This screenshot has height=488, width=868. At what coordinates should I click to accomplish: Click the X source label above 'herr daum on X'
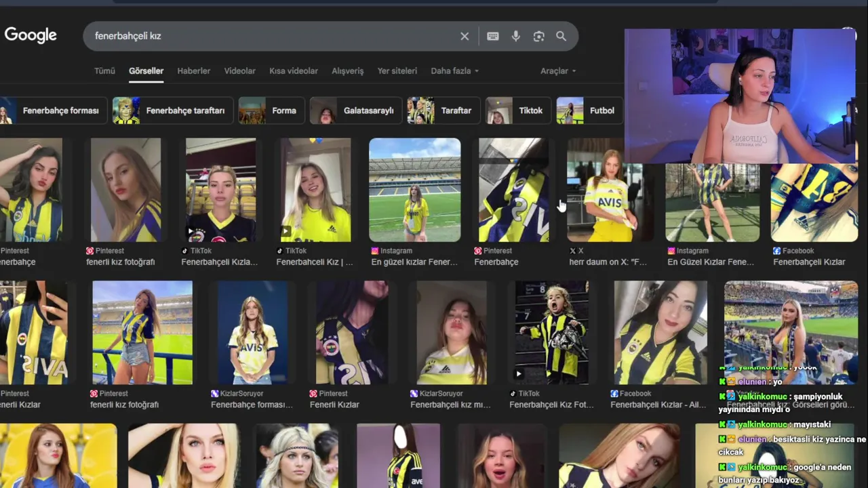(576, 251)
